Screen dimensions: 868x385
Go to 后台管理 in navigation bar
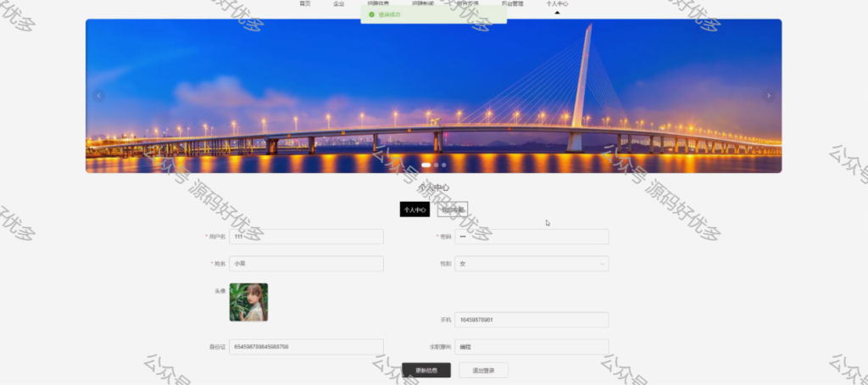click(x=512, y=3)
